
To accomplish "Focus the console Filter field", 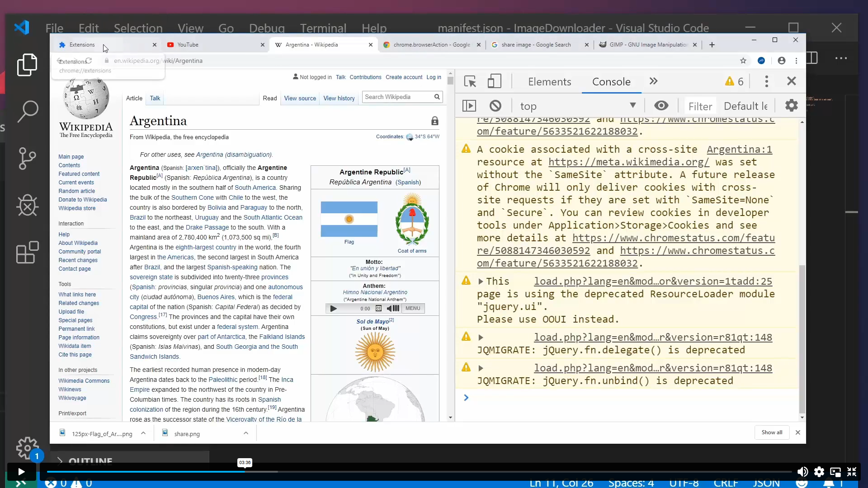I will click(700, 106).
